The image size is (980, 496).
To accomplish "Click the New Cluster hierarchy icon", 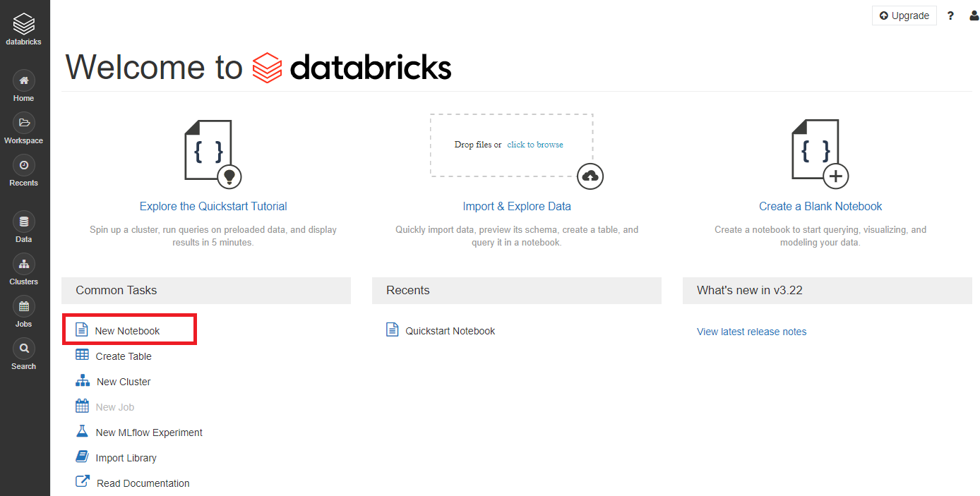I will click(x=83, y=381).
